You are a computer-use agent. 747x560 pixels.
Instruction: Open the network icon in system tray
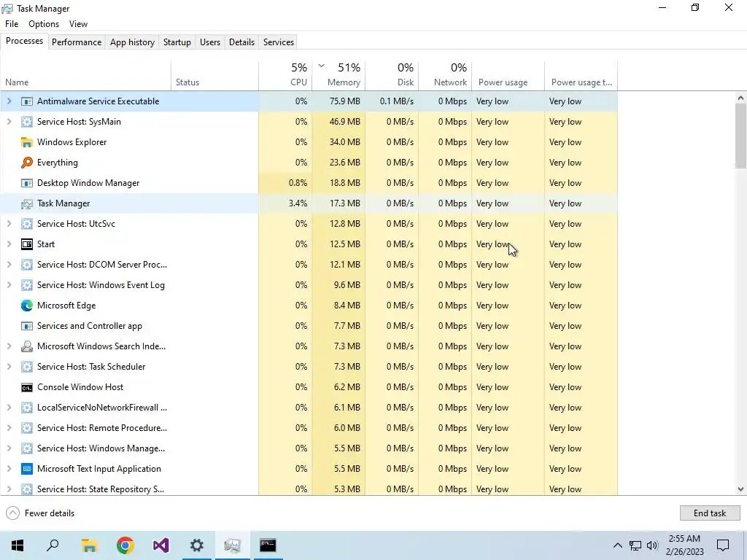click(635, 545)
